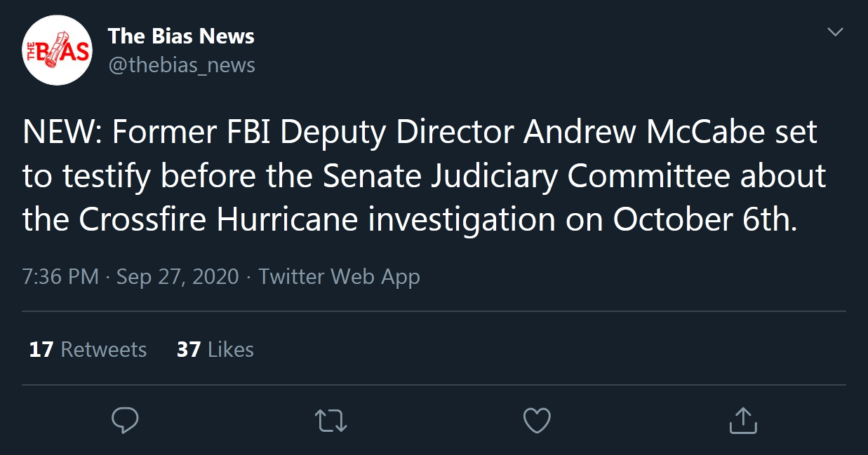Expand the tweet options chevron
The width and height of the screenshot is (868, 455).
[x=835, y=32]
